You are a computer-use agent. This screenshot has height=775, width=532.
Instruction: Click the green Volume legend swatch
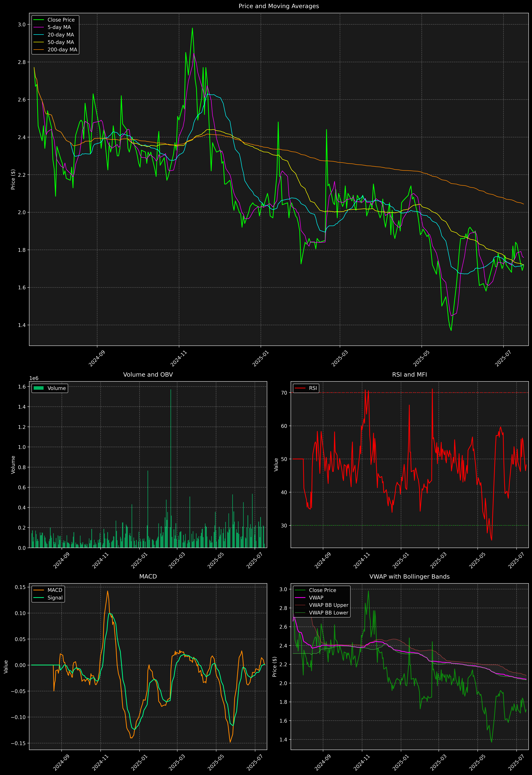[39, 388]
